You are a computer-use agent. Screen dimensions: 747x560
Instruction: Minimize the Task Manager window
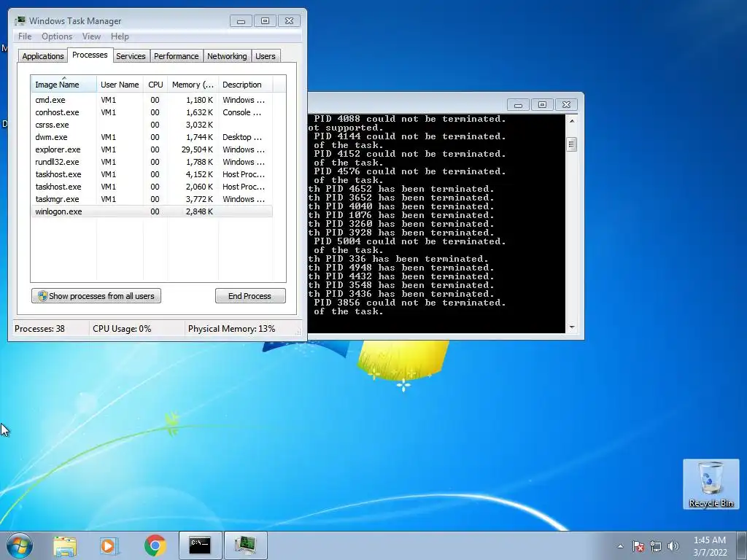click(241, 21)
